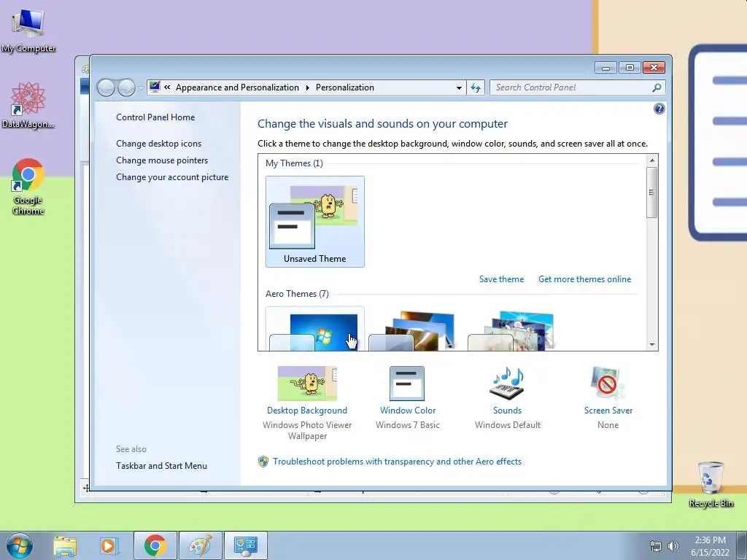Click Appearance and Personalization breadcrumb

(x=237, y=87)
